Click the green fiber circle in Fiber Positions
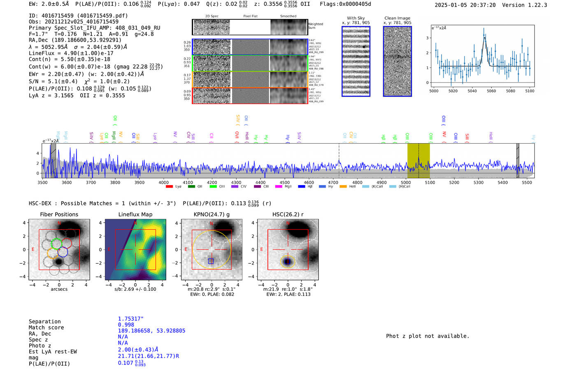Viewport: 576px width, 392px height. (x=56, y=244)
